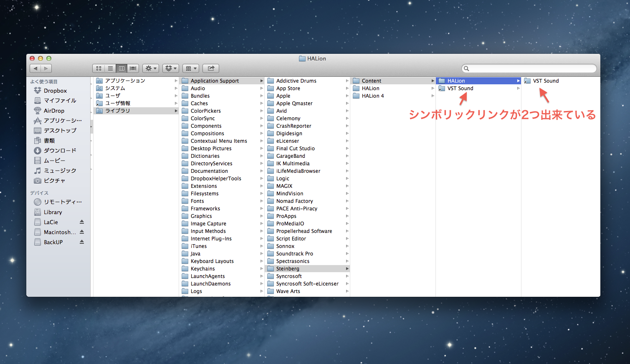The height and width of the screenshot is (364, 630).
Task: Select the Syncrosoft Soft-eLicenser folder
Action: [x=307, y=283]
